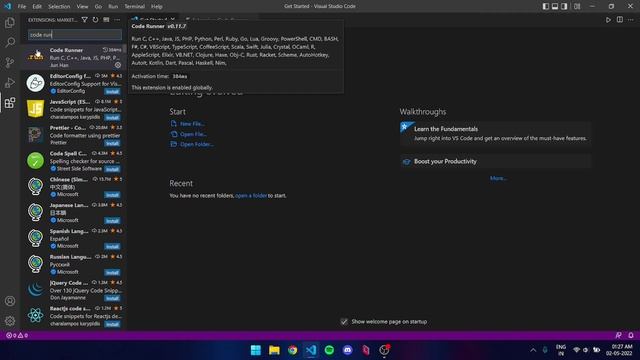Open the React atom extension thumbnail
Screen dimensions: 640x360
[x=36, y=315]
